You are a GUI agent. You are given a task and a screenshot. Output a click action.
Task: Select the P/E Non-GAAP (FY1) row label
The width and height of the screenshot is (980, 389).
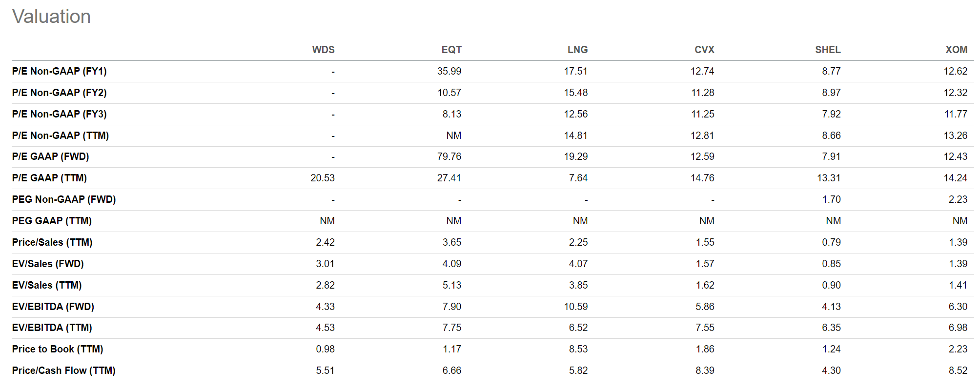59,71
